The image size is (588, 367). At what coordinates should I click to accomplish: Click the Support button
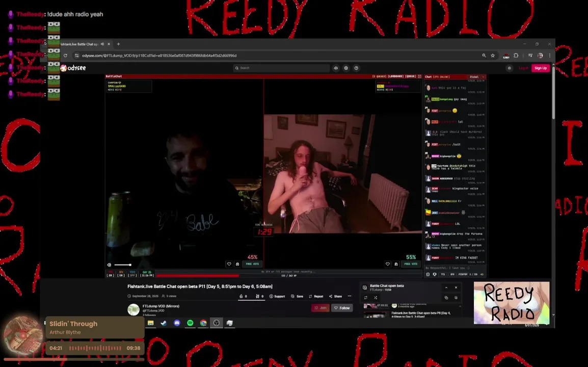pos(277,296)
